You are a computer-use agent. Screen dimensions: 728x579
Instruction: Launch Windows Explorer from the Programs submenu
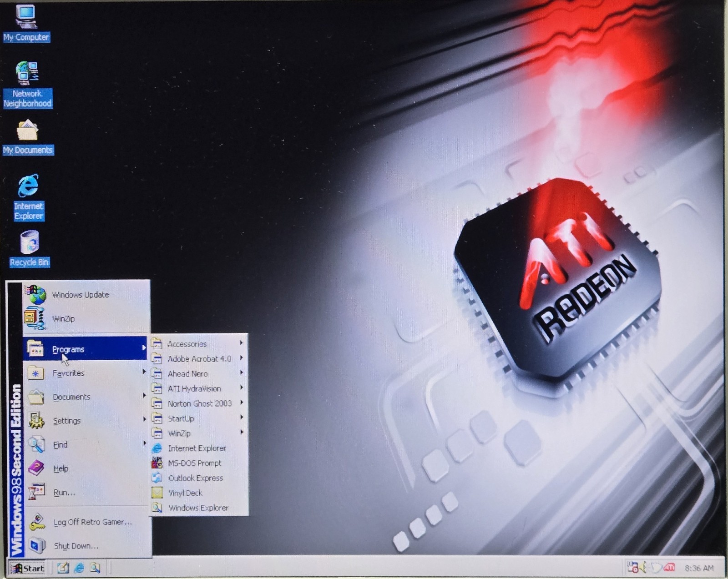199,508
